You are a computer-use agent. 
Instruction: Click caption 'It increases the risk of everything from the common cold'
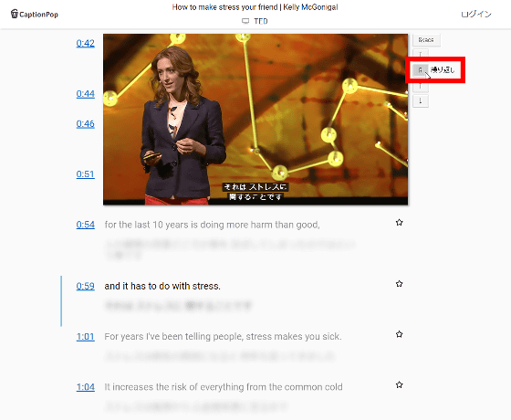(x=224, y=387)
